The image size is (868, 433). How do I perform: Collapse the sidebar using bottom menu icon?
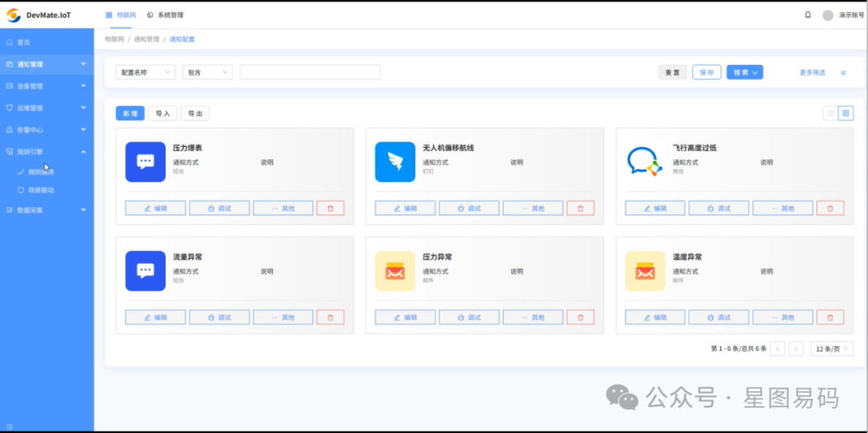[x=9, y=427]
